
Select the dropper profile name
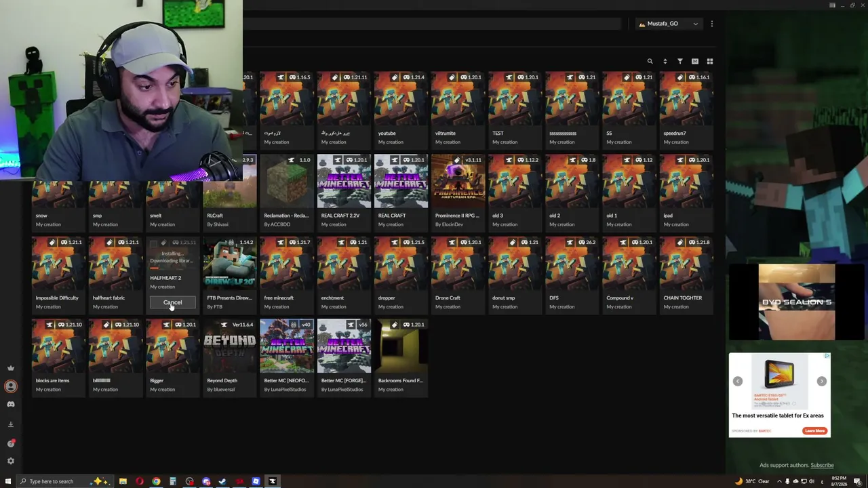point(387,298)
